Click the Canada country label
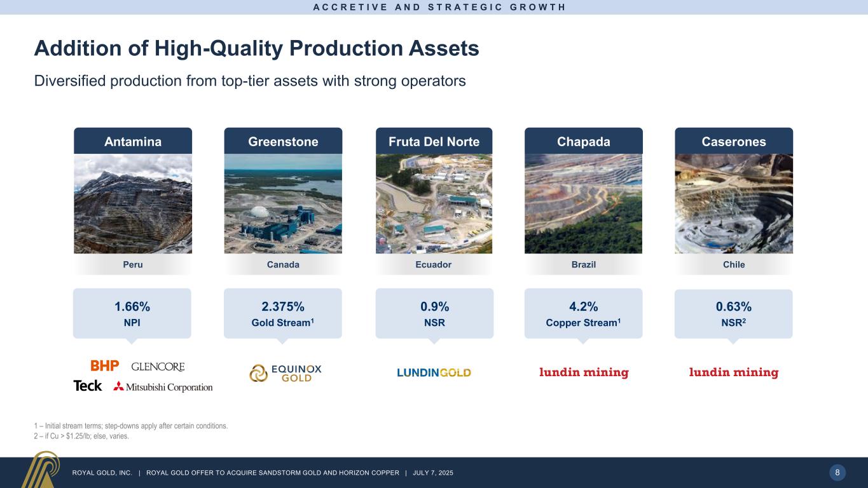 283,265
